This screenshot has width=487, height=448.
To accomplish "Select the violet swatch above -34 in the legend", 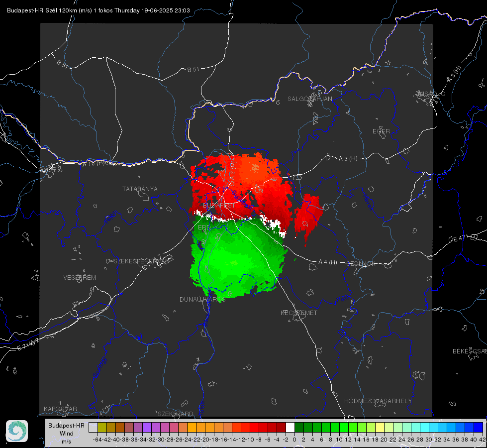I will click(147, 427).
